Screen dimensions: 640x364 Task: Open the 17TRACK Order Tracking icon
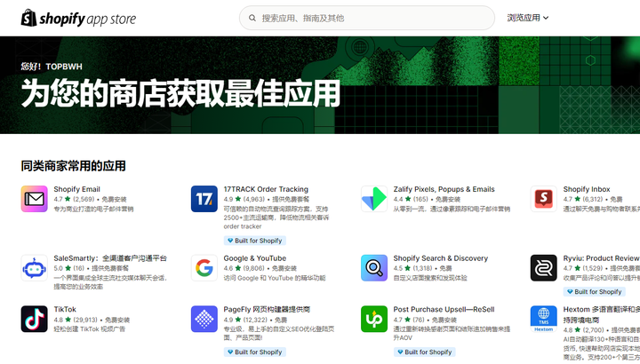click(204, 199)
